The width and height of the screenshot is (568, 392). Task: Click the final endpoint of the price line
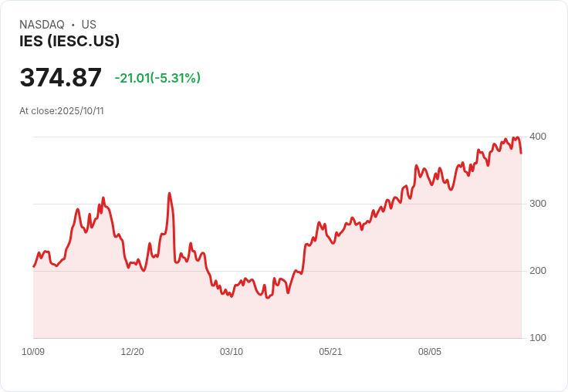521,153
